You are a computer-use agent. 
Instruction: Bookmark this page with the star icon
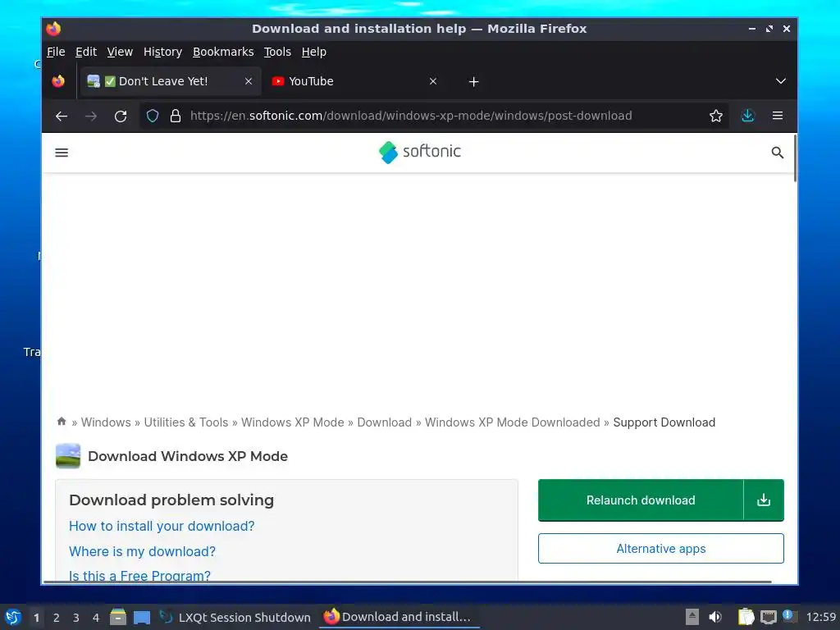pyautogui.click(x=715, y=116)
